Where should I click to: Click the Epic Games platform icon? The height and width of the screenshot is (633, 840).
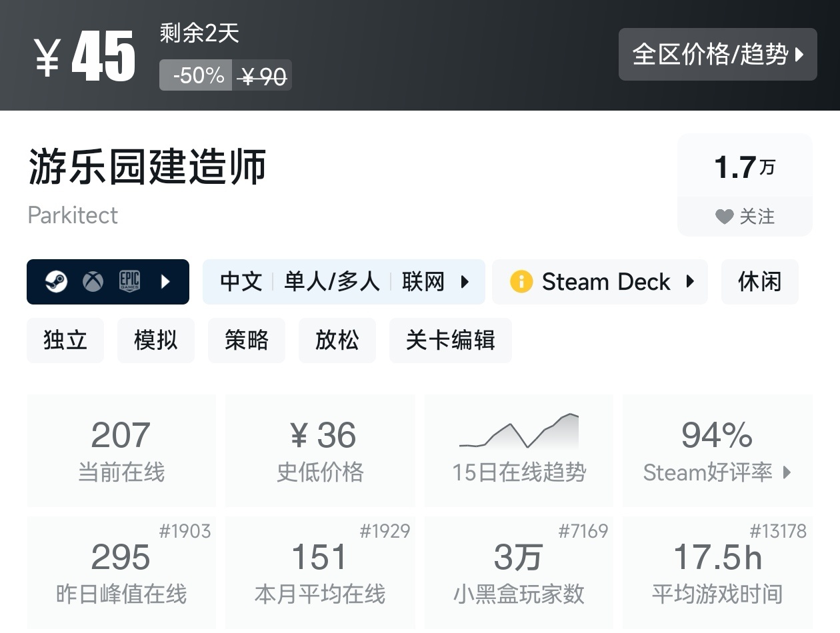129,282
